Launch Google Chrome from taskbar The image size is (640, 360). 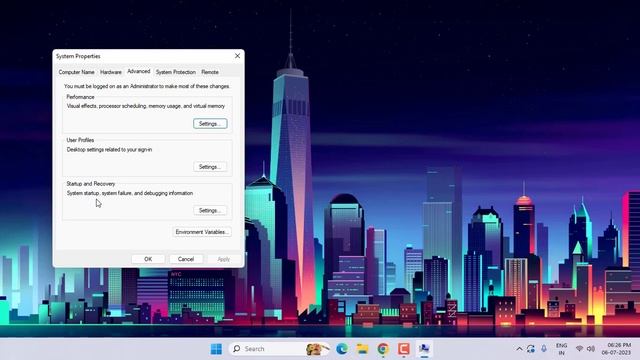click(383, 349)
